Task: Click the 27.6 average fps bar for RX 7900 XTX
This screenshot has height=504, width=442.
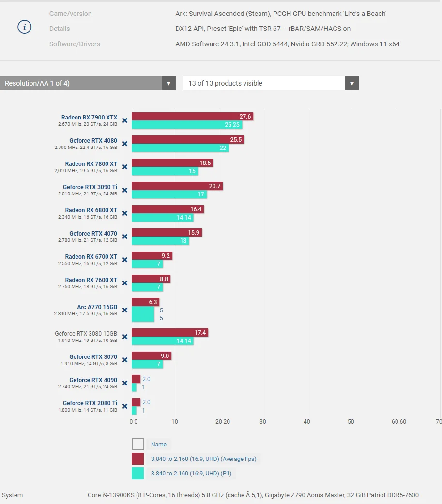Action: click(192, 117)
